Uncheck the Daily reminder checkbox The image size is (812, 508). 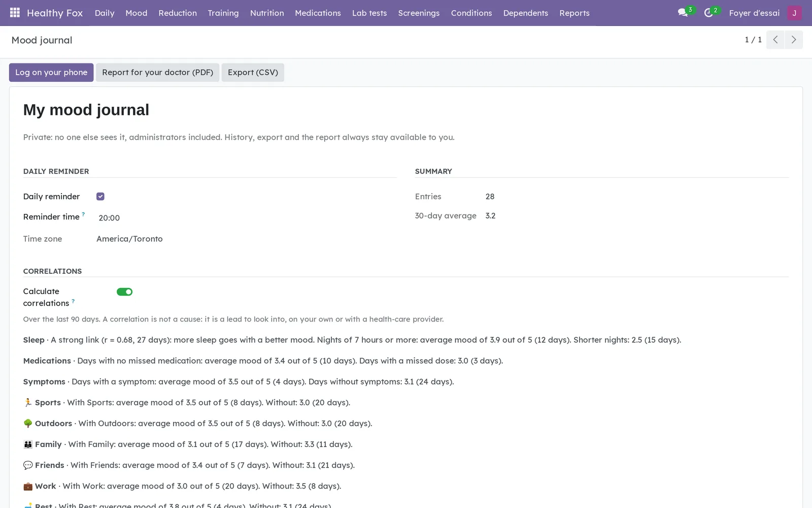100,197
